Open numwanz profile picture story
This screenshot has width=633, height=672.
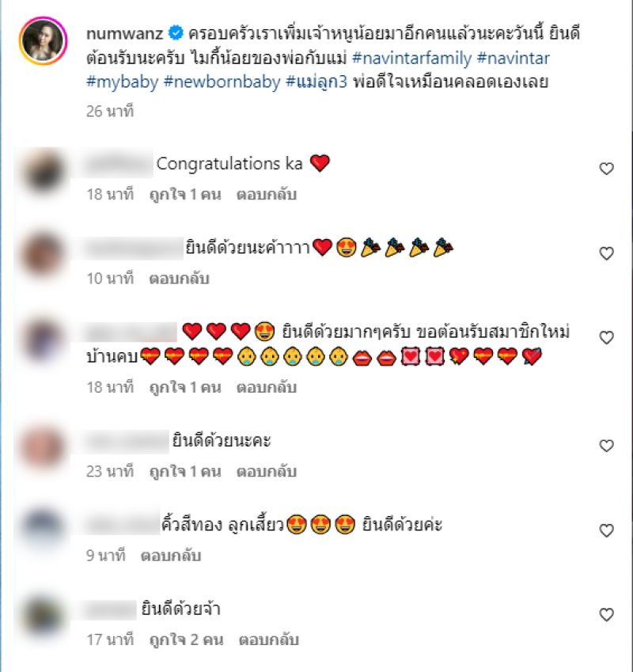43,40
